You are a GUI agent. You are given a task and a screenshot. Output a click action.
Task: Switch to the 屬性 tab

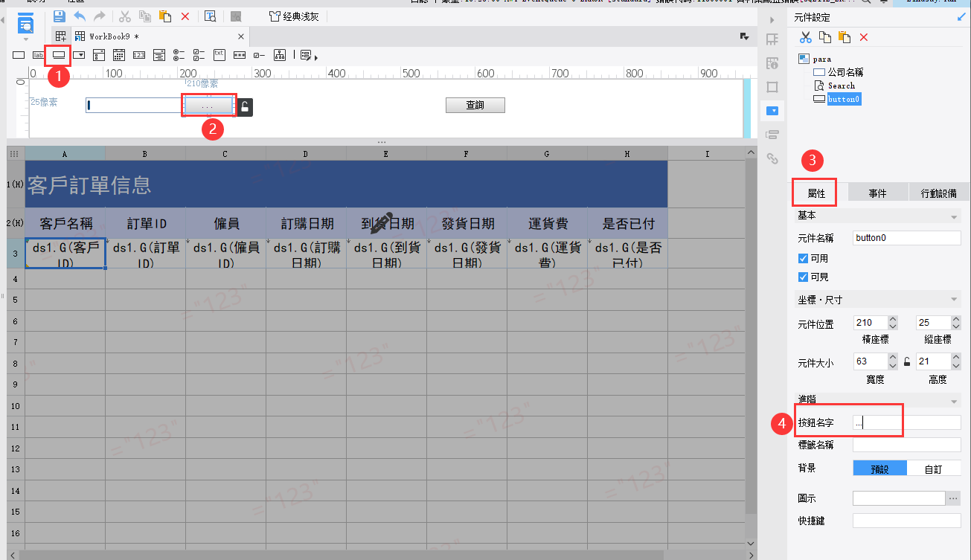pyautogui.click(x=816, y=193)
